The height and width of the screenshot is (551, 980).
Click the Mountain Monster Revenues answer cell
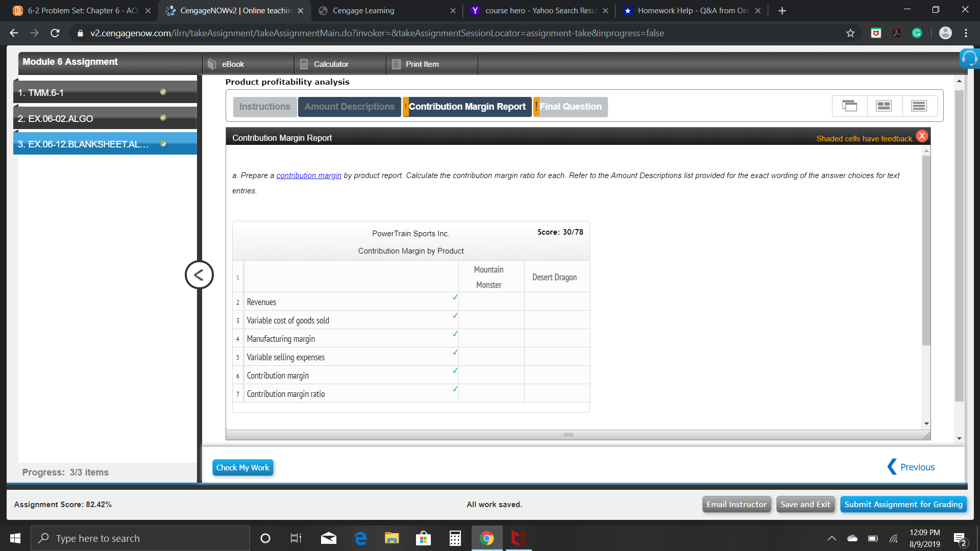click(x=491, y=302)
